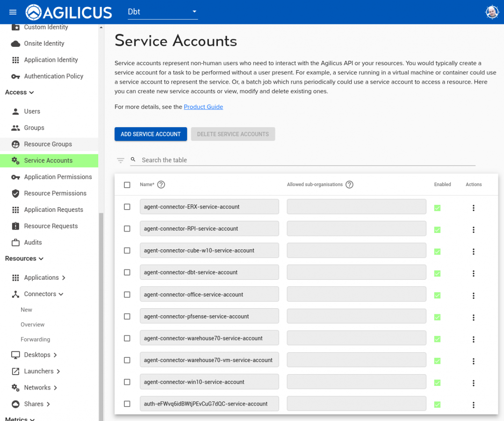Select the Desktops icon in the sidebar

point(14,355)
